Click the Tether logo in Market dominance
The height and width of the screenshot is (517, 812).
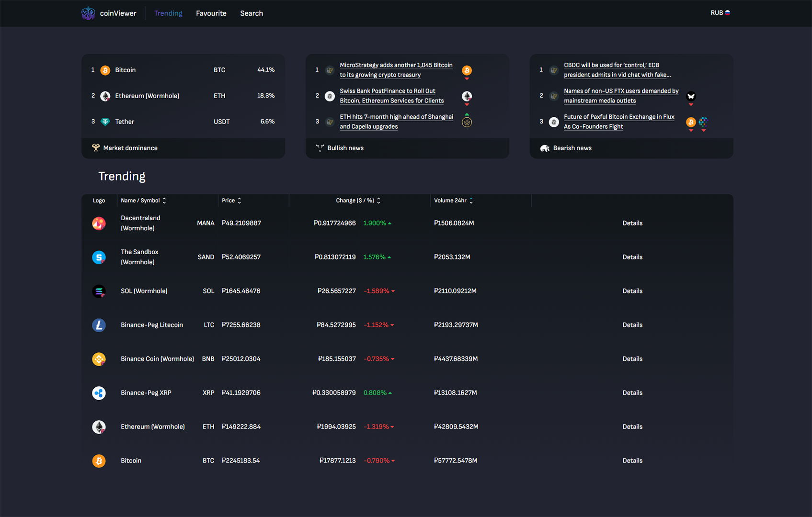point(105,122)
